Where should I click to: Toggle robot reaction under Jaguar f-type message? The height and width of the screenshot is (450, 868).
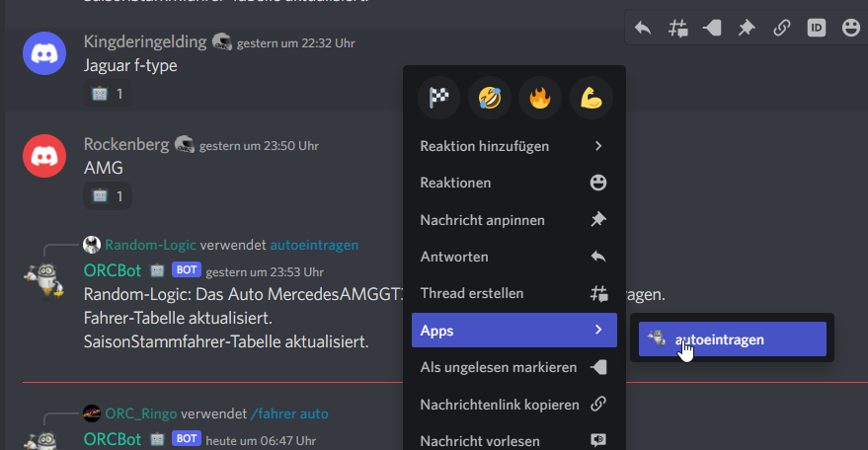coord(107,94)
